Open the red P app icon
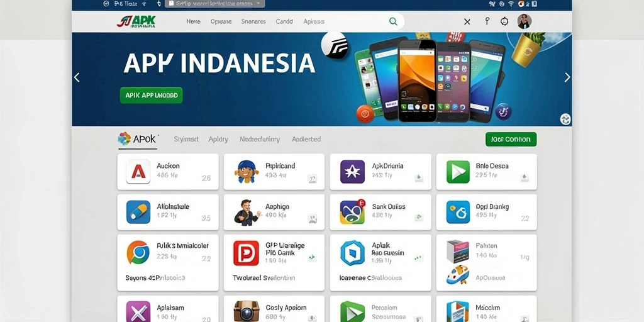This screenshot has height=322, width=644. (246, 253)
